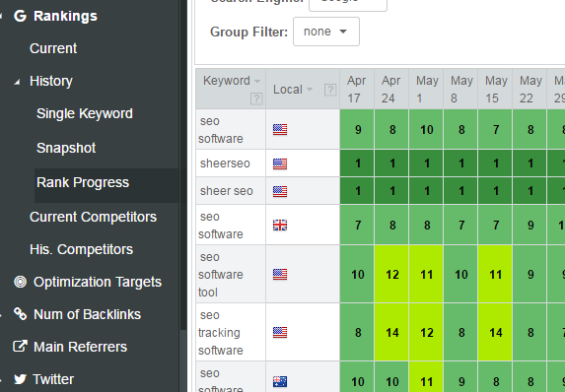565x392 pixels.
Task: Click the seo software tool keyword cell
Action: 231,274
